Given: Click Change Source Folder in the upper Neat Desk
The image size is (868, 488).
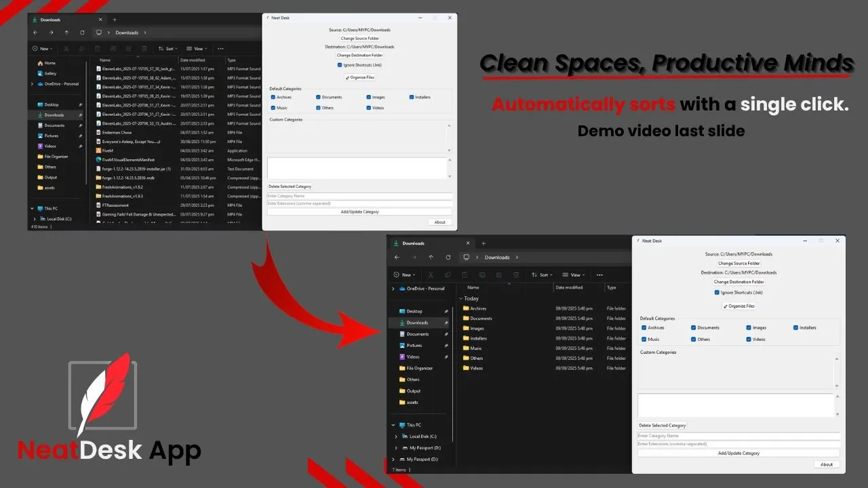Looking at the screenshot, I should pyautogui.click(x=359, y=39).
